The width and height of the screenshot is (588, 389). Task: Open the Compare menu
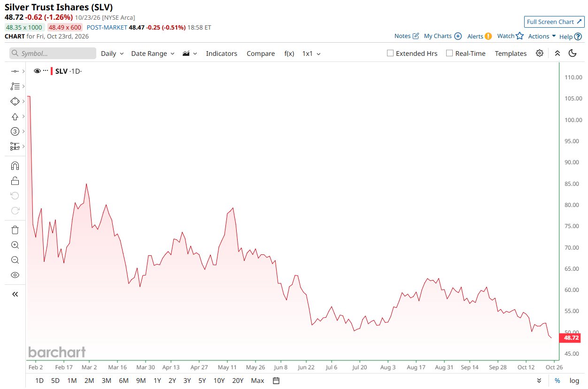pyautogui.click(x=261, y=53)
